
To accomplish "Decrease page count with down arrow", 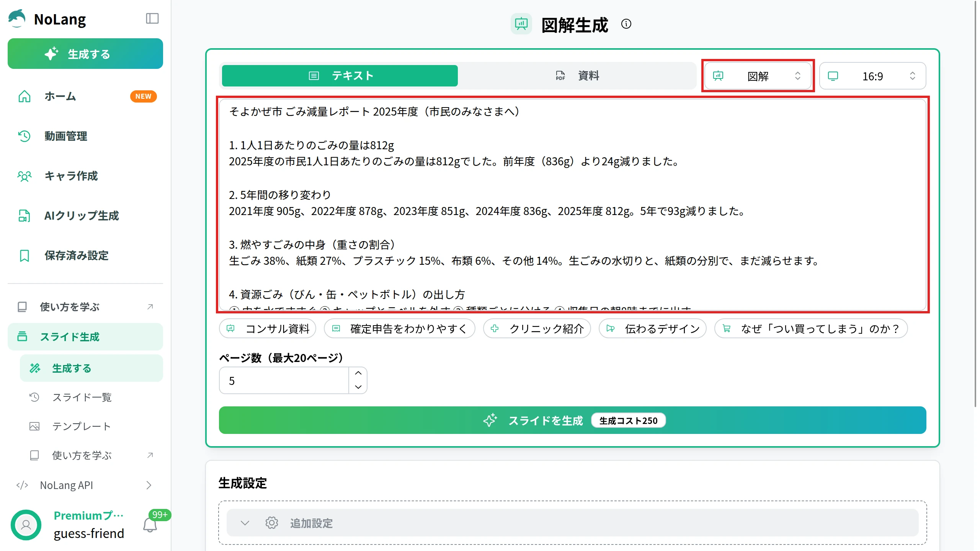I will click(x=358, y=387).
